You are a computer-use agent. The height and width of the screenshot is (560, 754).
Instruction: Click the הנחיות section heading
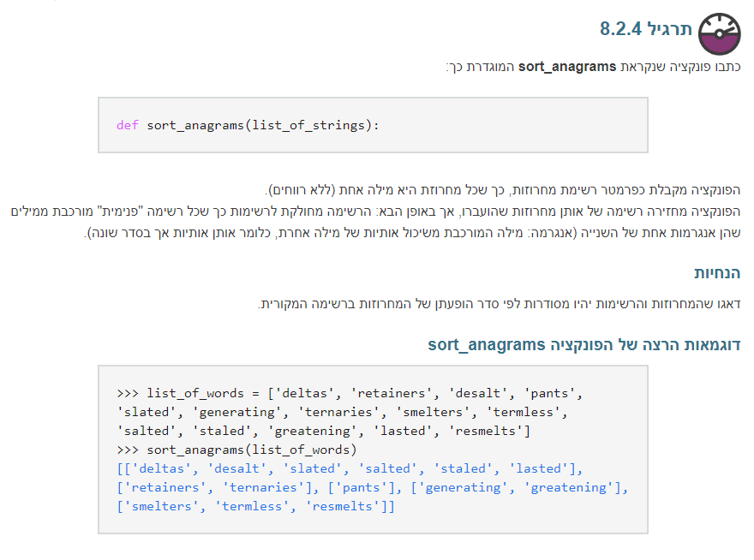pos(717,273)
